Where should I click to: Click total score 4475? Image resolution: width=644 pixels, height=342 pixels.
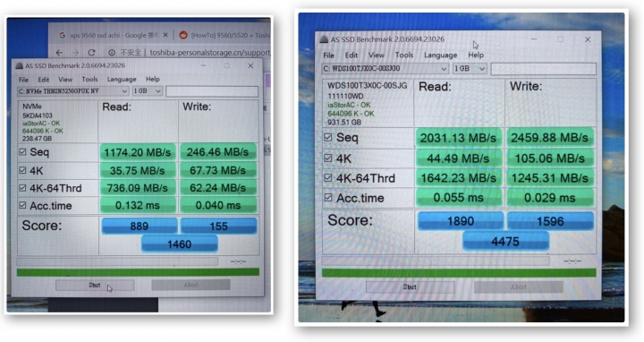coord(505,241)
